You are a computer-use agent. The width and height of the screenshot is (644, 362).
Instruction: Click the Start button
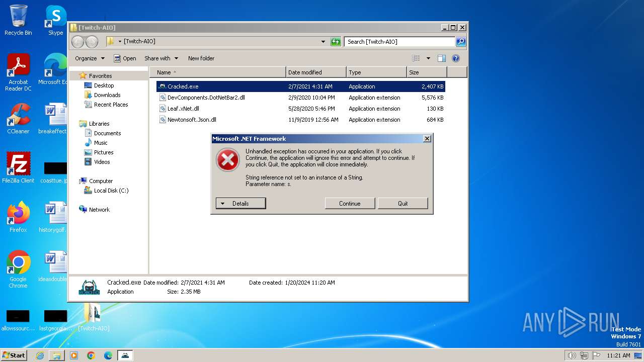(14, 355)
